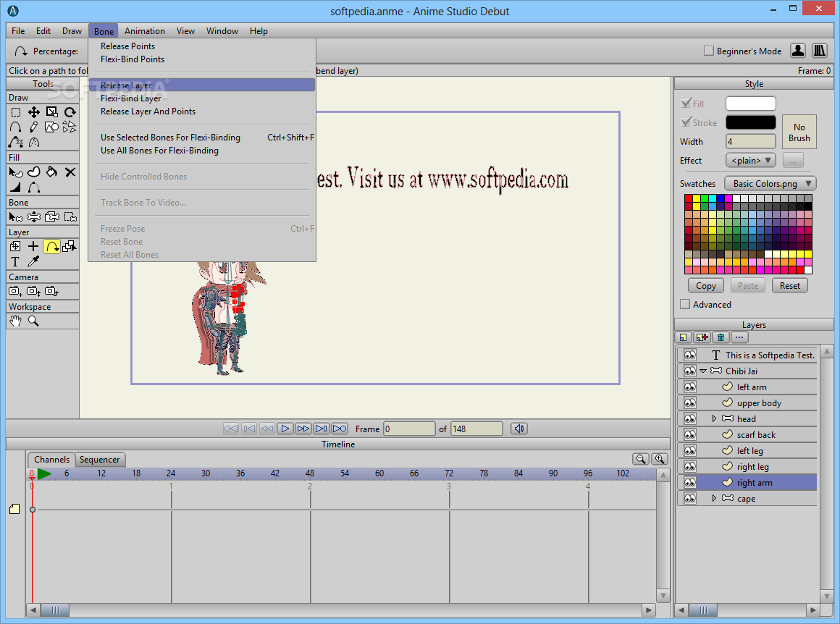Hide the right arm layer
The image size is (840, 624).
pyautogui.click(x=690, y=483)
